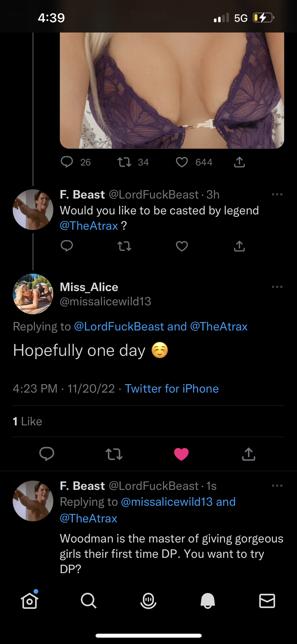The height and width of the screenshot is (644, 297).
Task: Open the Messages envelope tab
Action: [267, 601]
